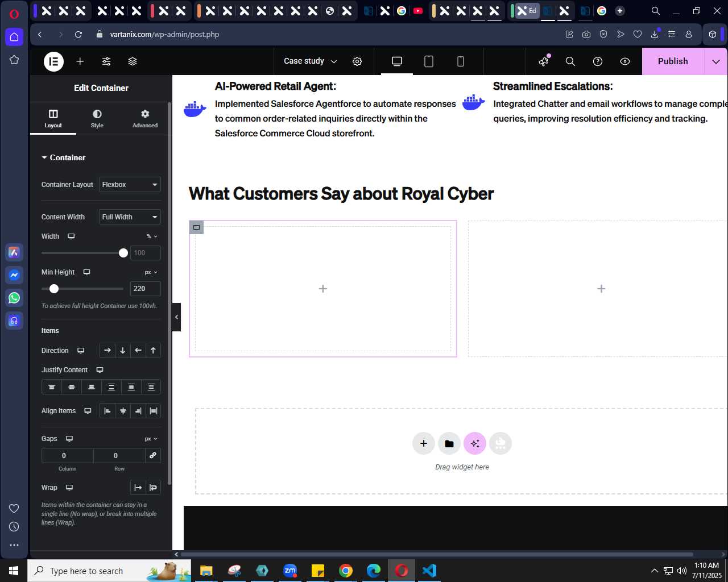Set direction to column (down arrow)
This screenshot has width=728, height=582.
point(123,351)
